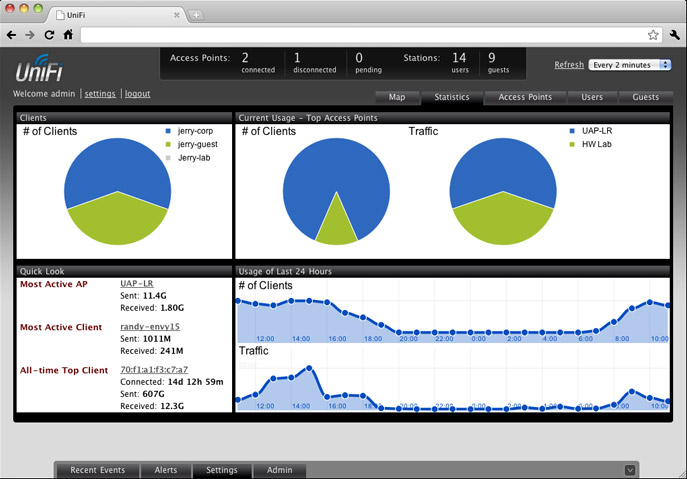Open the Recent Events bottom tab
Screen dimensions: 687x479
98,470
